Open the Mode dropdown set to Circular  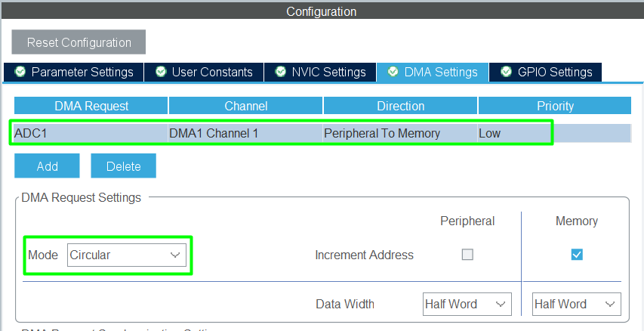[126, 255]
